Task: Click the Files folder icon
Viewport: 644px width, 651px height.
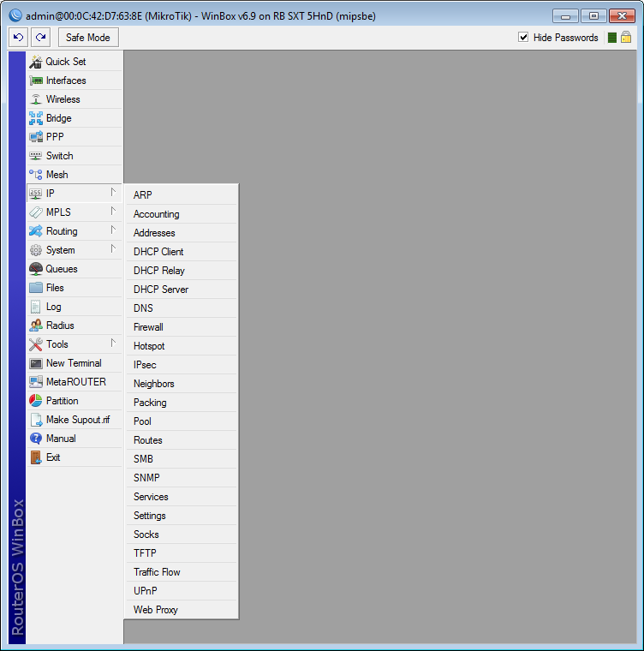Action: point(36,288)
